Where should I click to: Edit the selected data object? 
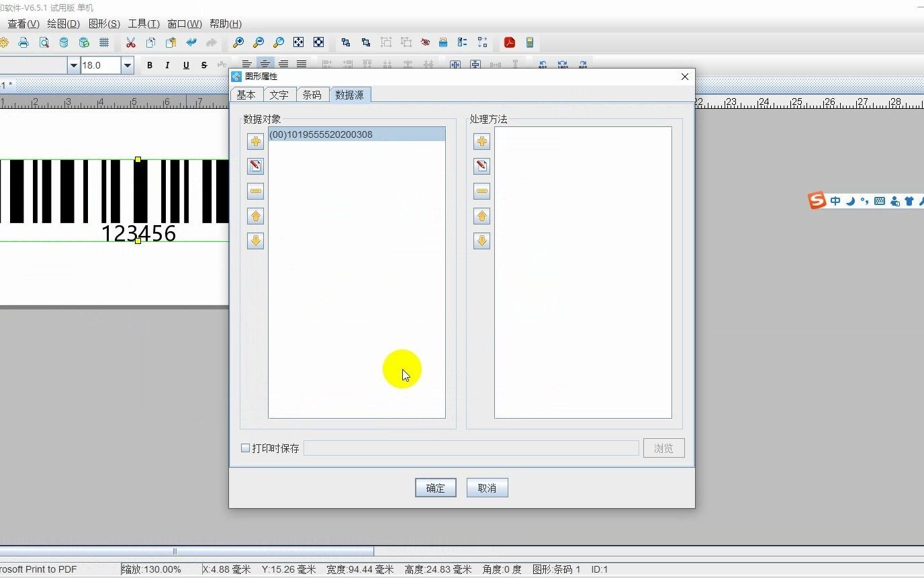point(255,166)
